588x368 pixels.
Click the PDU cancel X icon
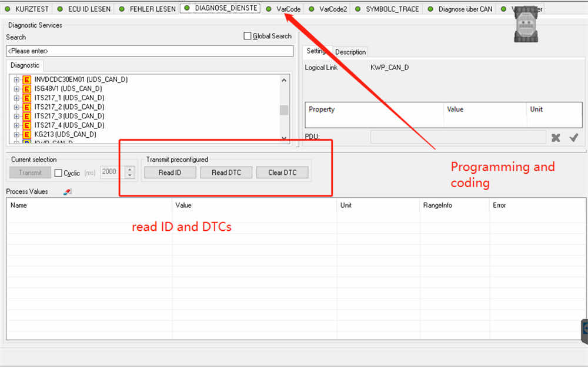tap(556, 137)
